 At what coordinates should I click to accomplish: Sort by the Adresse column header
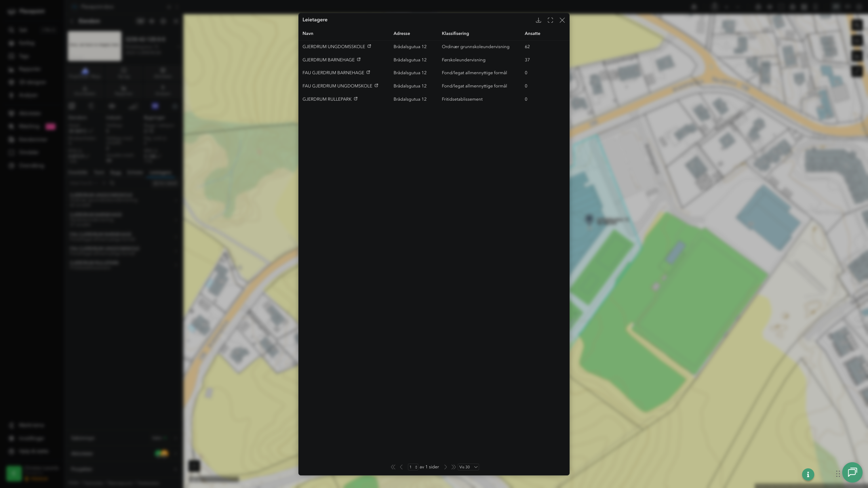[402, 34]
